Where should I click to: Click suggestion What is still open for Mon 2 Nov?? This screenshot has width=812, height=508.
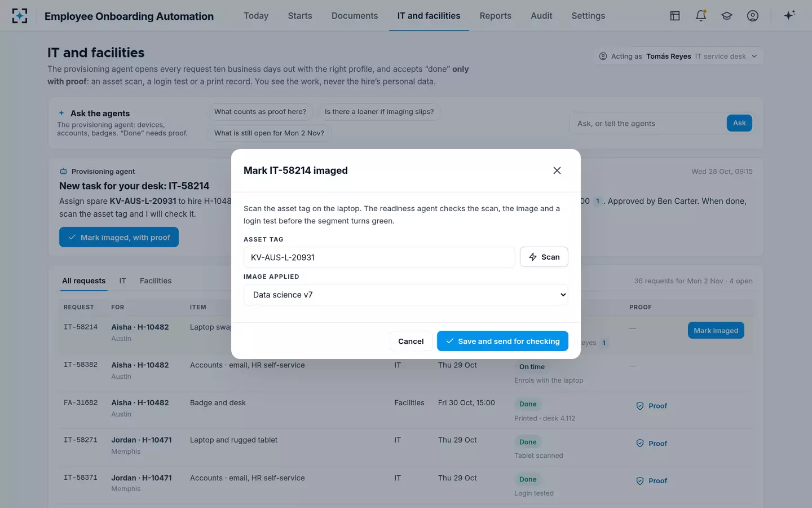[269, 133]
